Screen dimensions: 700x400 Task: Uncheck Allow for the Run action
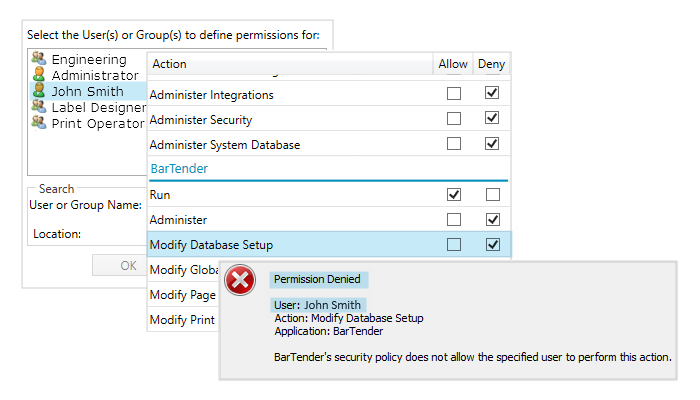[x=454, y=194]
